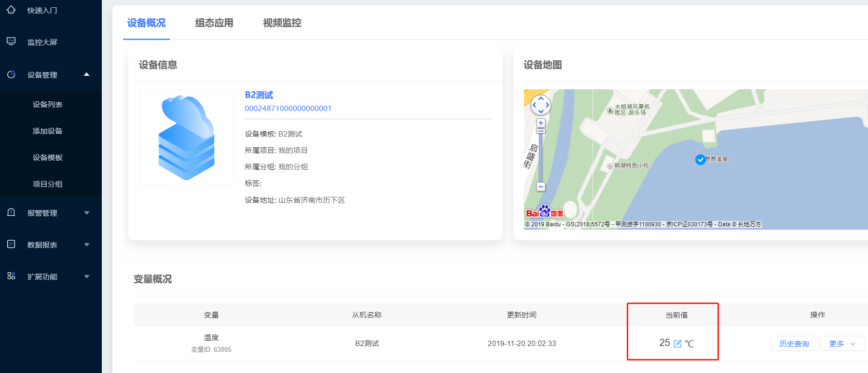Click the map pan direction control

pyautogui.click(x=540, y=105)
